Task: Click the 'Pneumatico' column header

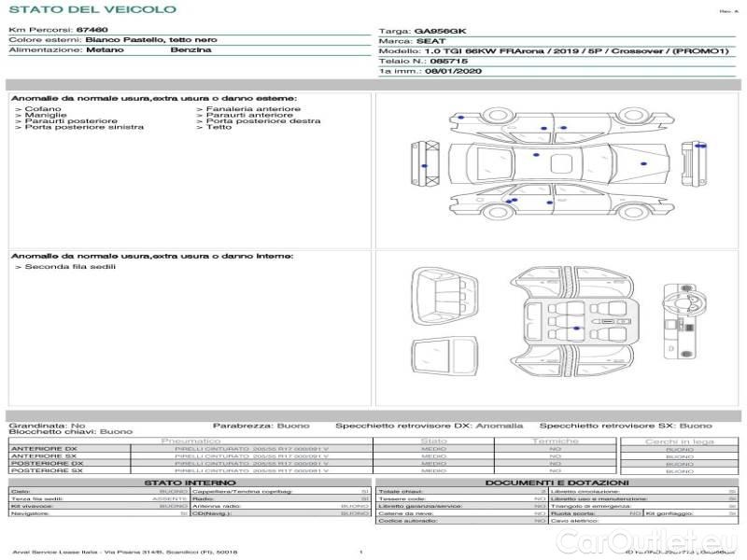Action: pyautogui.click(x=190, y=441)
